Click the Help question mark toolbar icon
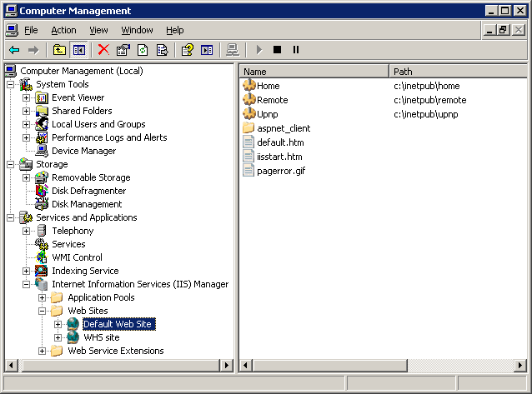Viewport: 532px width, 394px height. pyautogui.click(x=188, y=50)
